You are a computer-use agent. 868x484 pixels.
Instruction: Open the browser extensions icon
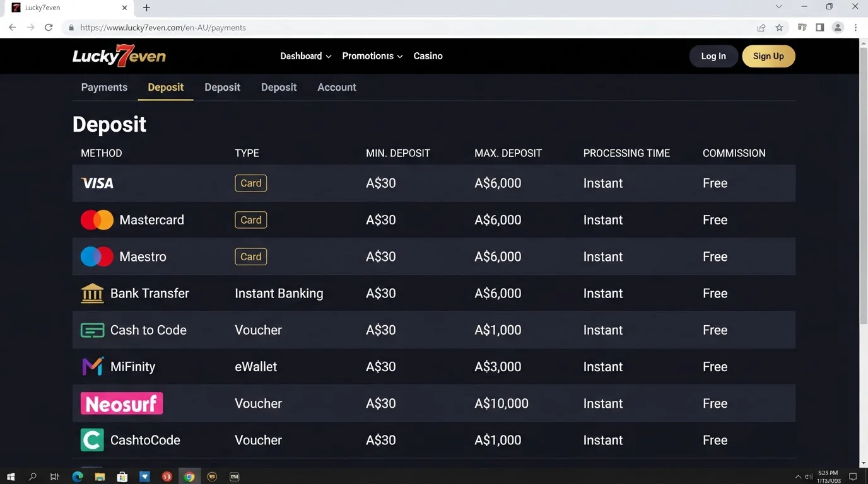802,28
